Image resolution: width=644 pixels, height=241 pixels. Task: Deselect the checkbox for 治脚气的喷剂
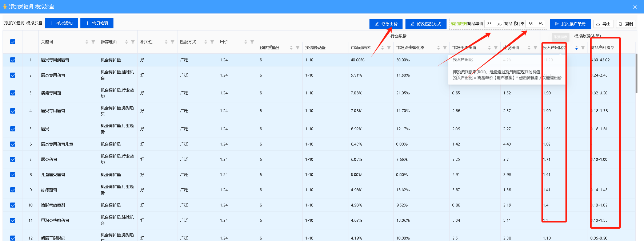tap(13, 205)
